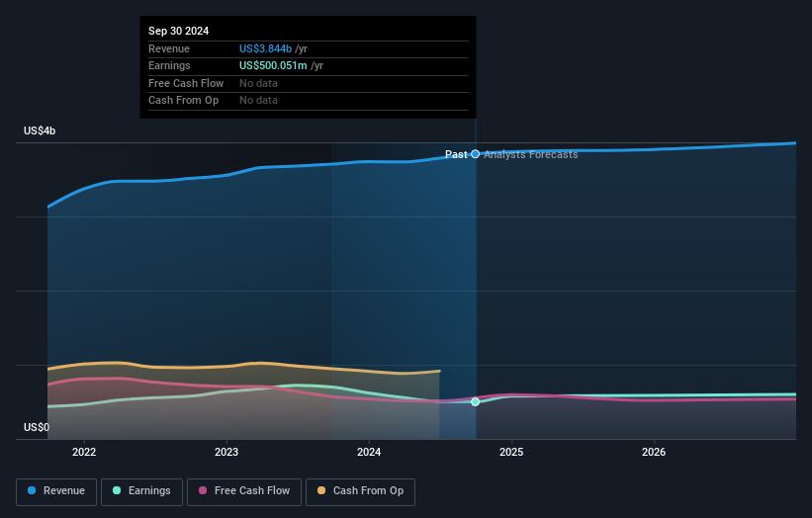Click the Revenue tooltip row label
The width and height of the screenshot is (812, 518).
169,48
